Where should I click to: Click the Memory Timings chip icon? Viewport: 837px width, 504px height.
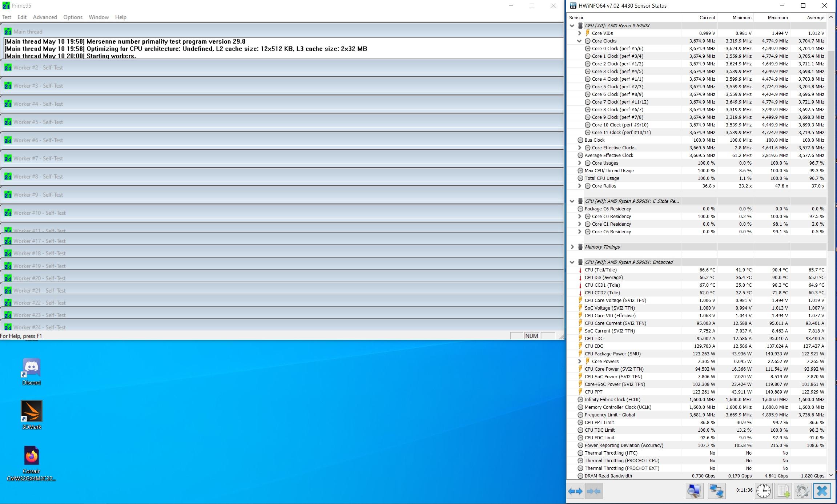coord(580,247)
